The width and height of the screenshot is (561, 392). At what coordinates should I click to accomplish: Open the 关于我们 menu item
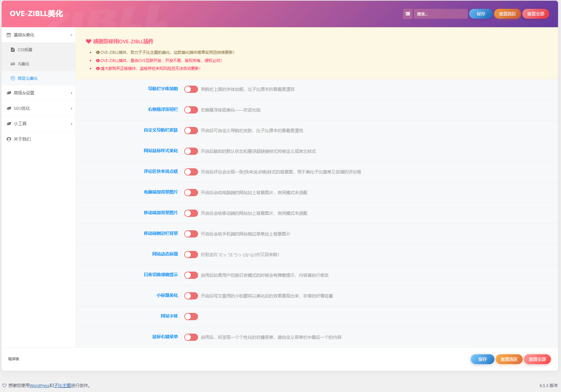[x=39, y=139]
